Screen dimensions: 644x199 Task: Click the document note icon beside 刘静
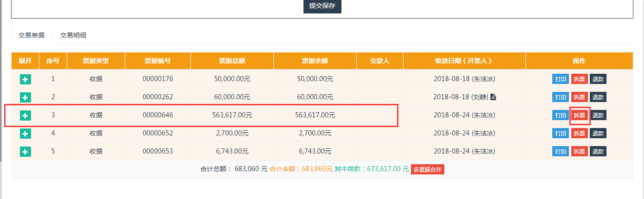493,97
